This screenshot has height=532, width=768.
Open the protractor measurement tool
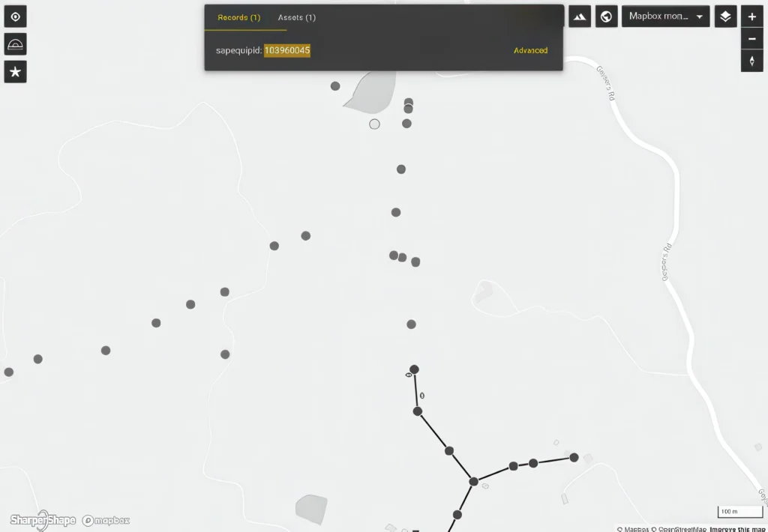point(15,44)
